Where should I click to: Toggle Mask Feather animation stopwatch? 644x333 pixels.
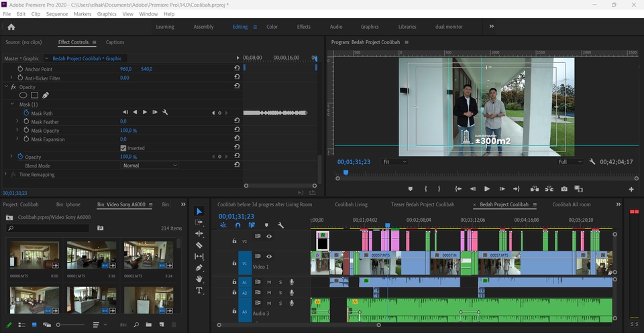(26, 122)
